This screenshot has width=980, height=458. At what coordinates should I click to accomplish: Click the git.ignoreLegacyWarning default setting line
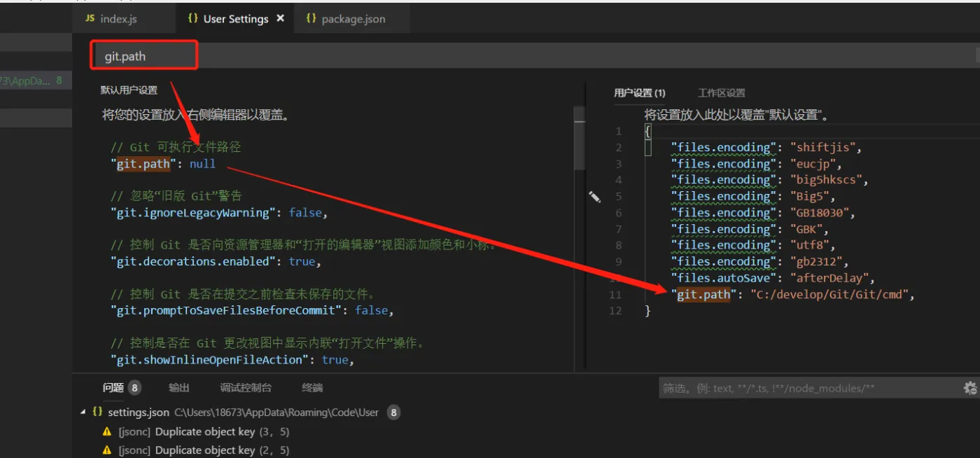click(x=219, y=212)
